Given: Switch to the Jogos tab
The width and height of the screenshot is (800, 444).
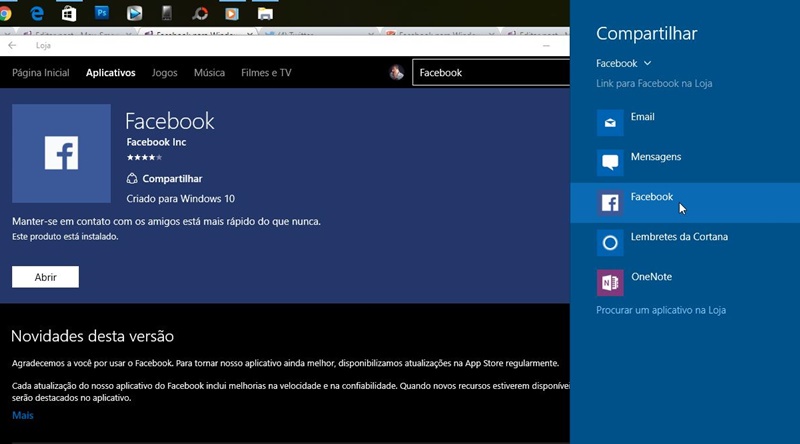Looking at the screenshot, I should [x=164, y=72].
